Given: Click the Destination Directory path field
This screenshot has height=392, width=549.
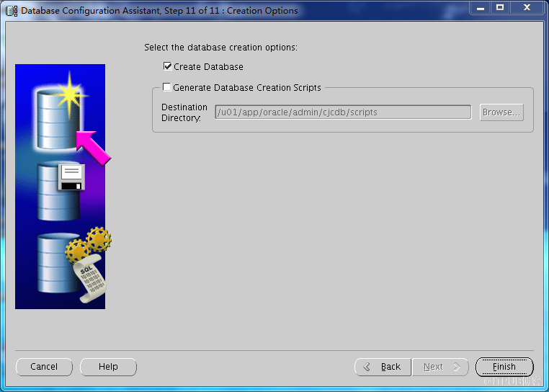Looking at the screenshot, I should click(x=343, y=112).
